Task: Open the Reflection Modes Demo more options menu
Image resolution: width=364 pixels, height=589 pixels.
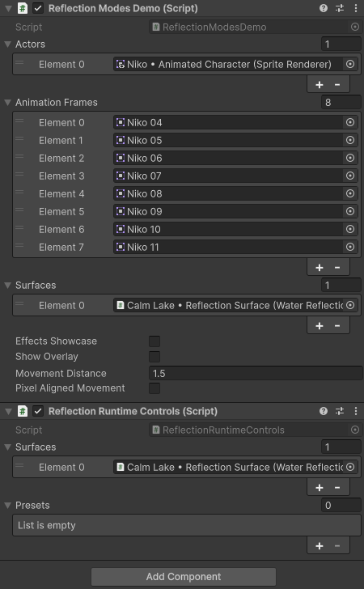Action: [355, 8]
